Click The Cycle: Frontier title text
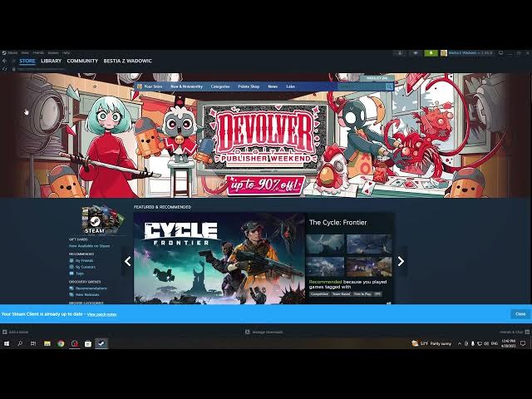The width and height of the screenshot is (532, 399). coord(338,223)
